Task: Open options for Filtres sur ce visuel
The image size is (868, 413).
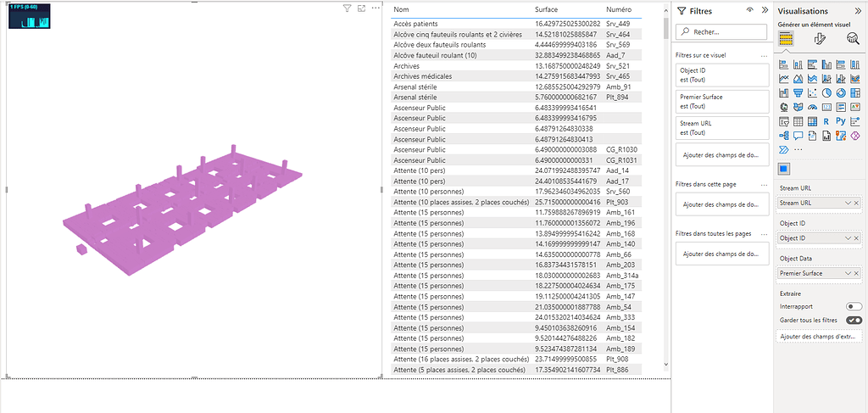Action: click(764, 55)
